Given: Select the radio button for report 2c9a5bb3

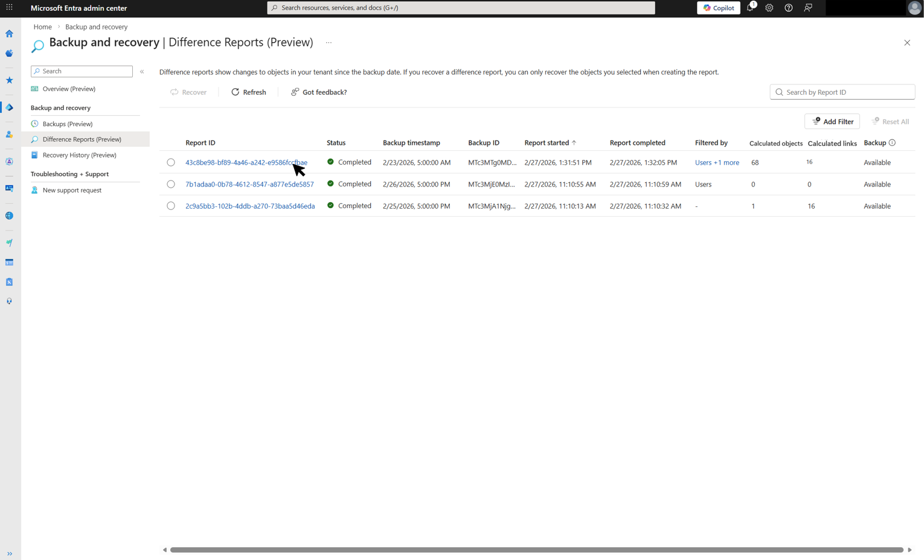Looking at the screenshot, I should pos(171,206).
